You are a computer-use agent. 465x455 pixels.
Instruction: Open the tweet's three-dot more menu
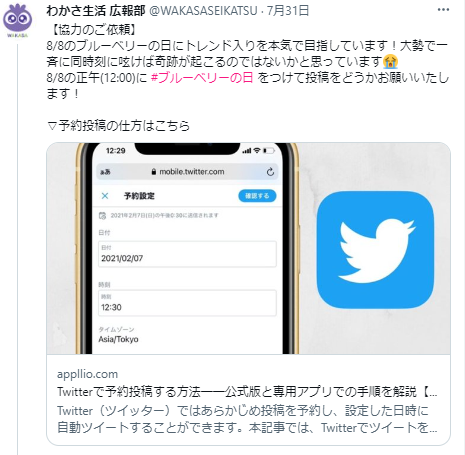pos(443,10)
